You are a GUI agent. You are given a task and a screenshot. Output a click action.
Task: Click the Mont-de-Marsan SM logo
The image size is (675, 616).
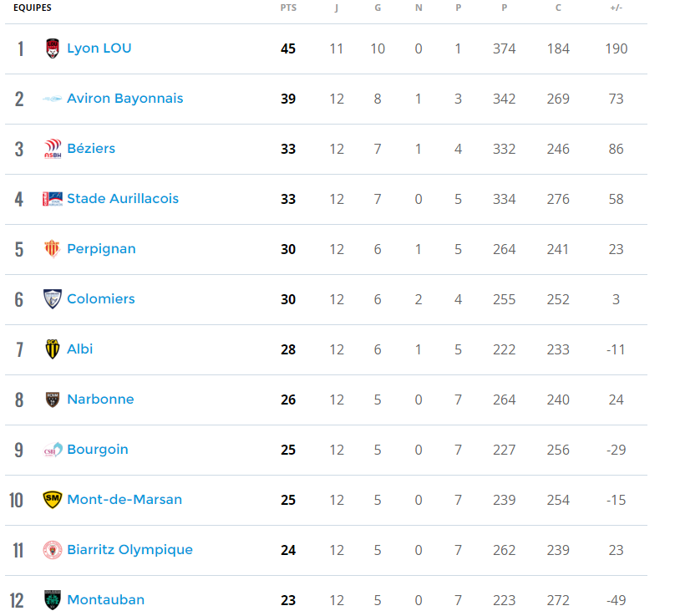click(53, 500)
